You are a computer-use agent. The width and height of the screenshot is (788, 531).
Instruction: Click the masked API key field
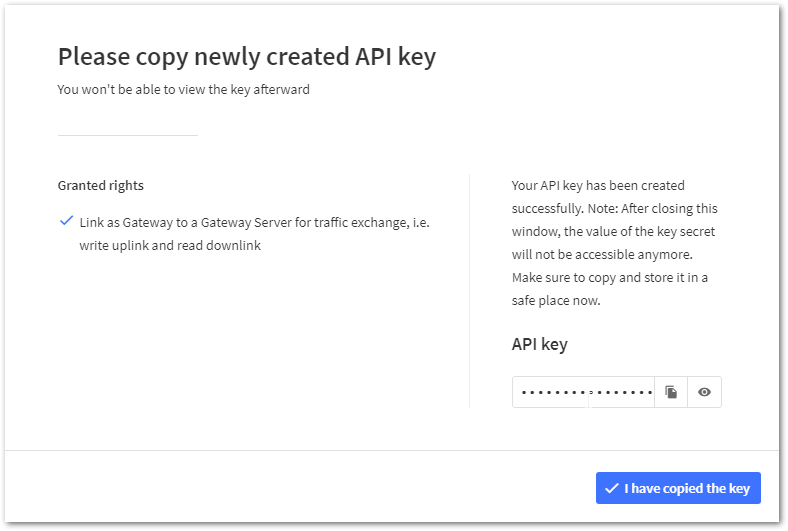(x=583, y=392)
